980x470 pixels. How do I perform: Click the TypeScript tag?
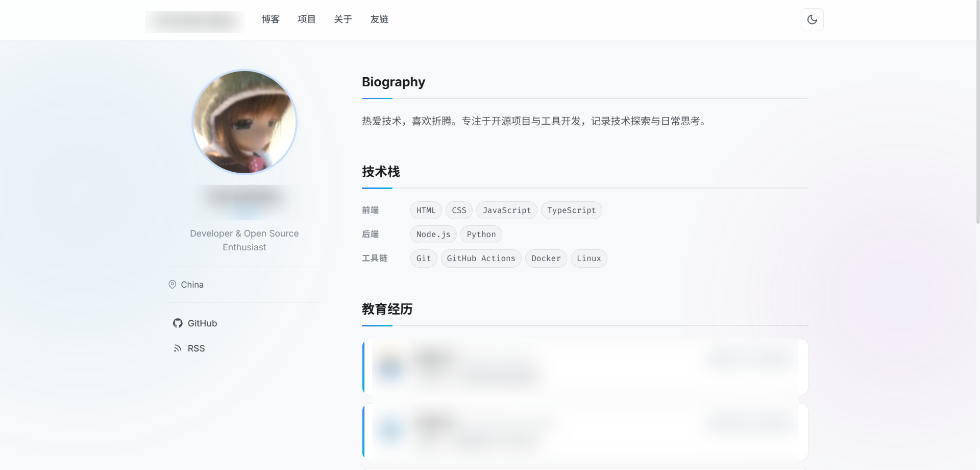point(572,210)
